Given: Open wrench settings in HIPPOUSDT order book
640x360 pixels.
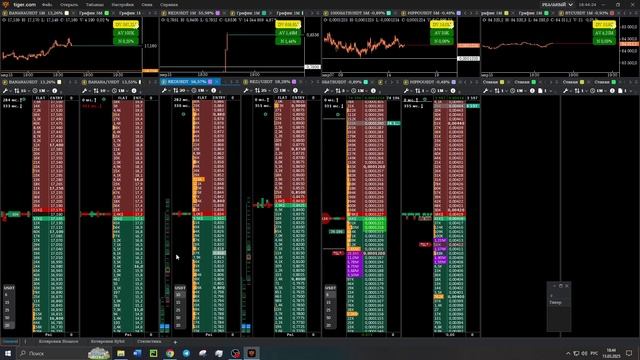Looking at the screenshot, I should point(406,91).
